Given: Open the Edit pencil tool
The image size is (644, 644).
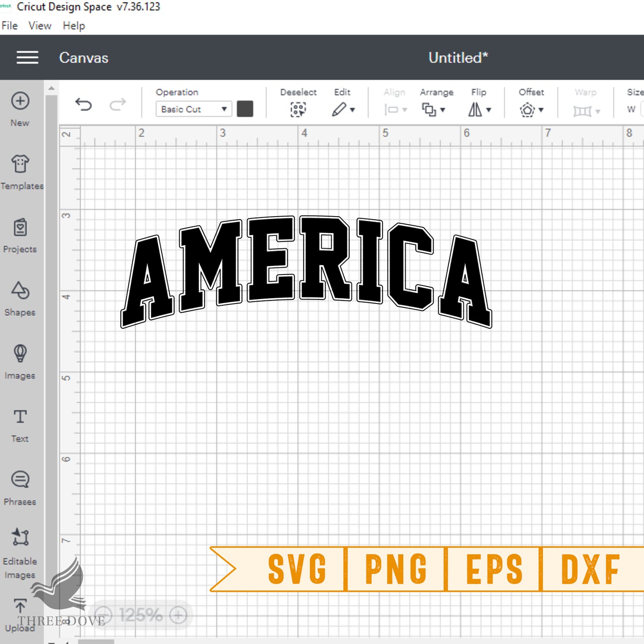Looking at the screenshot, I should pos(339,109).
